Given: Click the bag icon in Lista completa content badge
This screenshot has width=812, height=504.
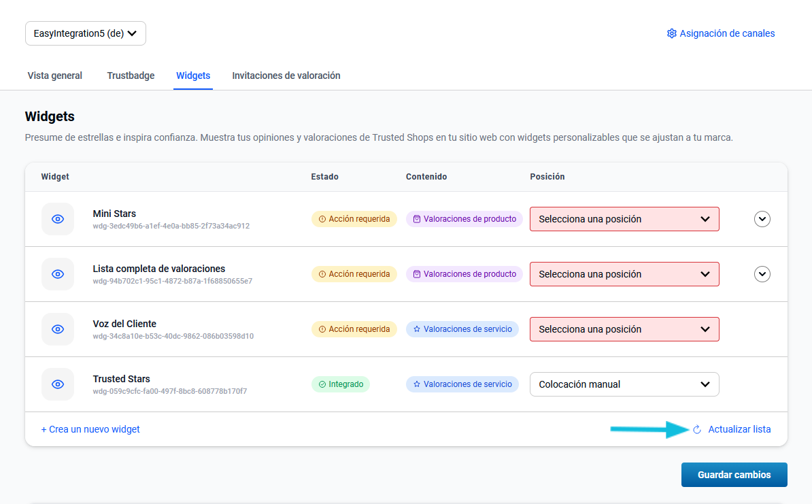Looking at the screenshot, I should pyautogui.click(x=416, y=274).
